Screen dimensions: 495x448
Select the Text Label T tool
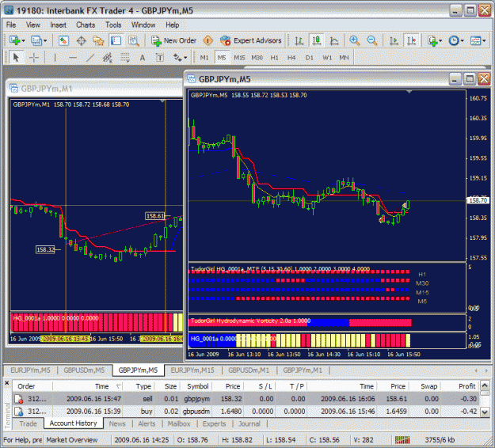(x=160, y=58)
